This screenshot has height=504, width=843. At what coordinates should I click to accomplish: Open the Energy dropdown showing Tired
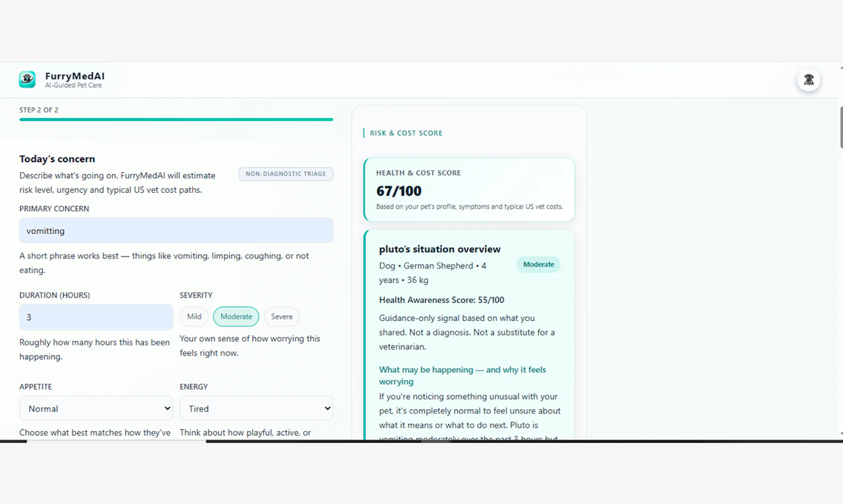(256, 409)
